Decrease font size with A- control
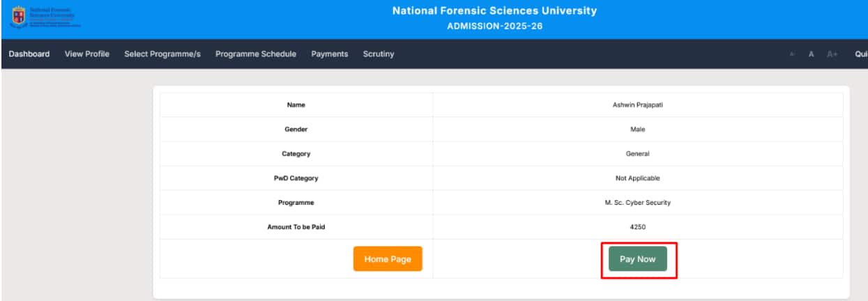 [x=793, y=54]
